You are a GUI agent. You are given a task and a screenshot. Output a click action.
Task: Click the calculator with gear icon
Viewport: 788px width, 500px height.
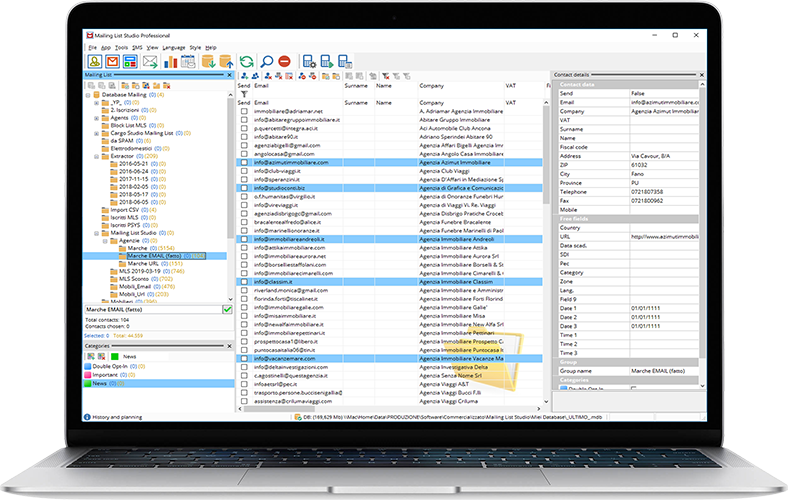point(309,62)
